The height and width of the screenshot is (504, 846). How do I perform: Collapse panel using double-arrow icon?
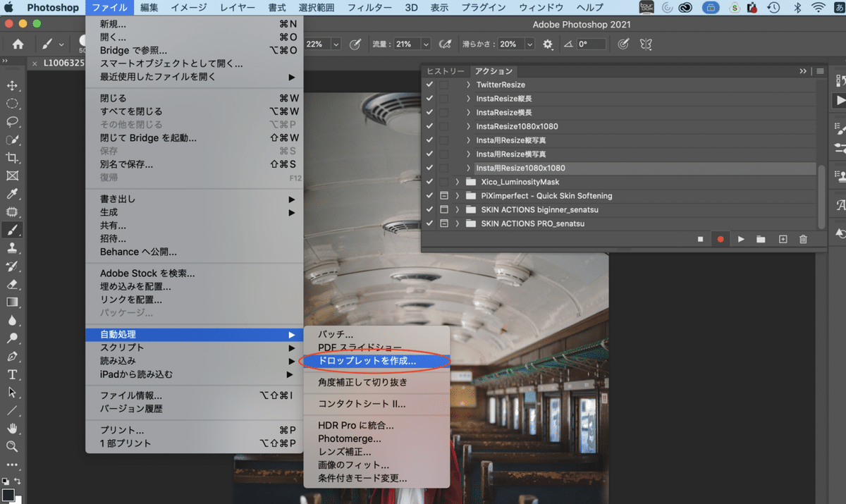click(803, 71)
